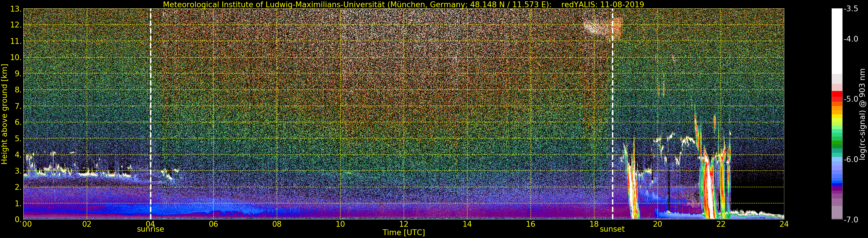Click the '24' time axis tick label
The image size is (868, 238).
point(784,224)
